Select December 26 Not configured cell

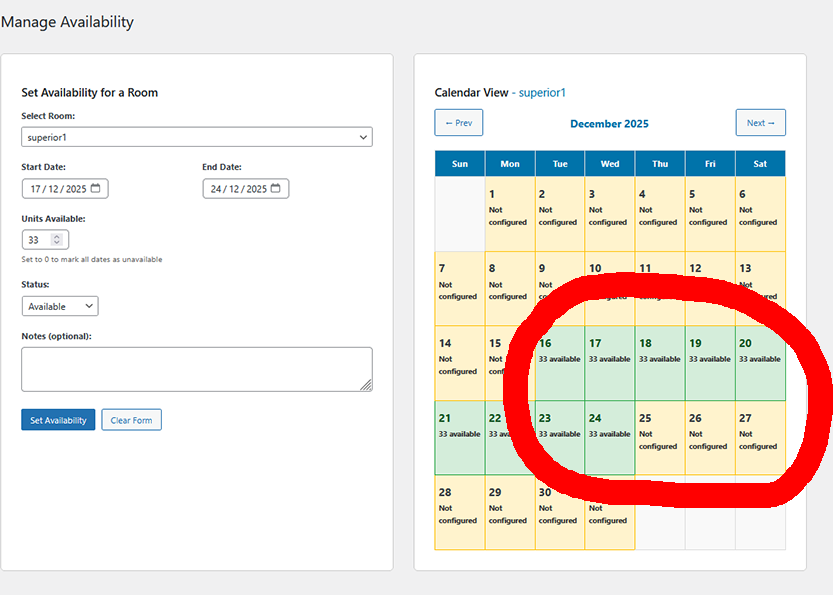click(x=710, y=438)
